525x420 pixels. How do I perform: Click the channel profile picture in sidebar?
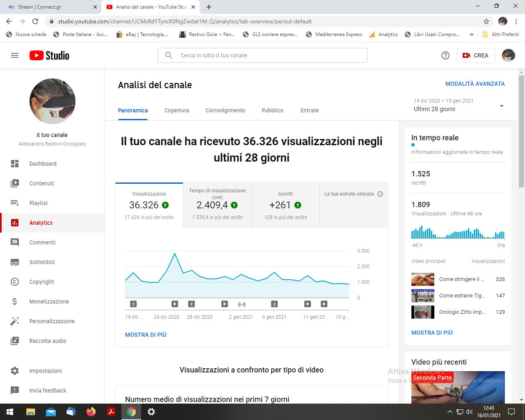click(52, 101)
